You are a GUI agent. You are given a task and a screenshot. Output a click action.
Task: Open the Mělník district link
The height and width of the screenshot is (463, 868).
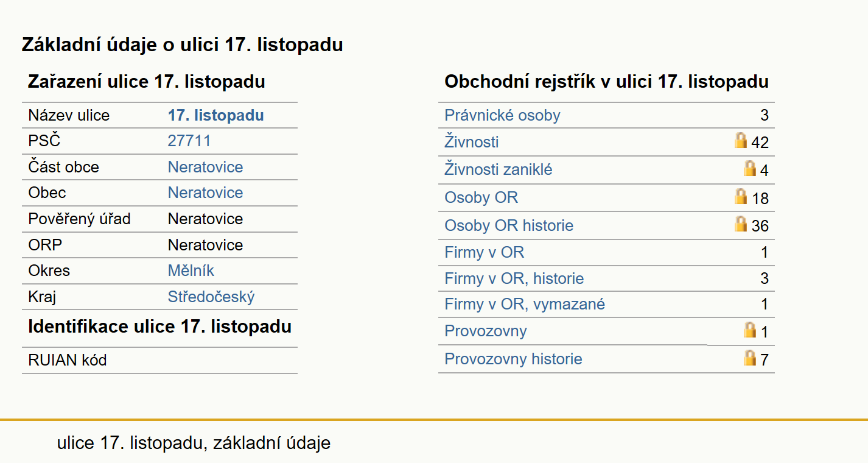click(x=191, y=270)
